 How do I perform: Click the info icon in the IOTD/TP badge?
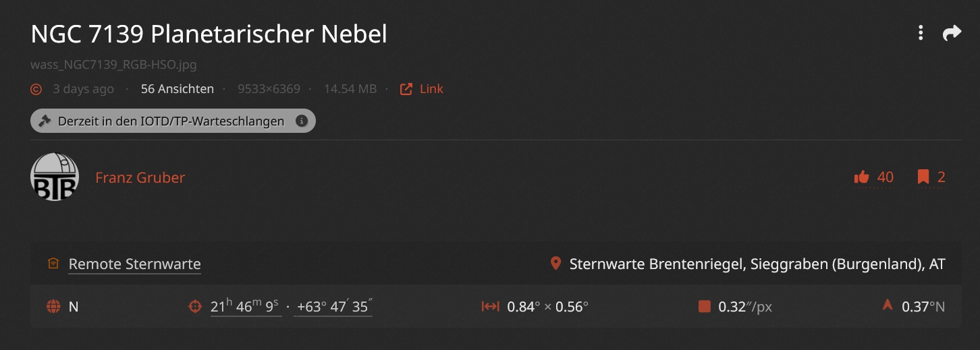302,121
